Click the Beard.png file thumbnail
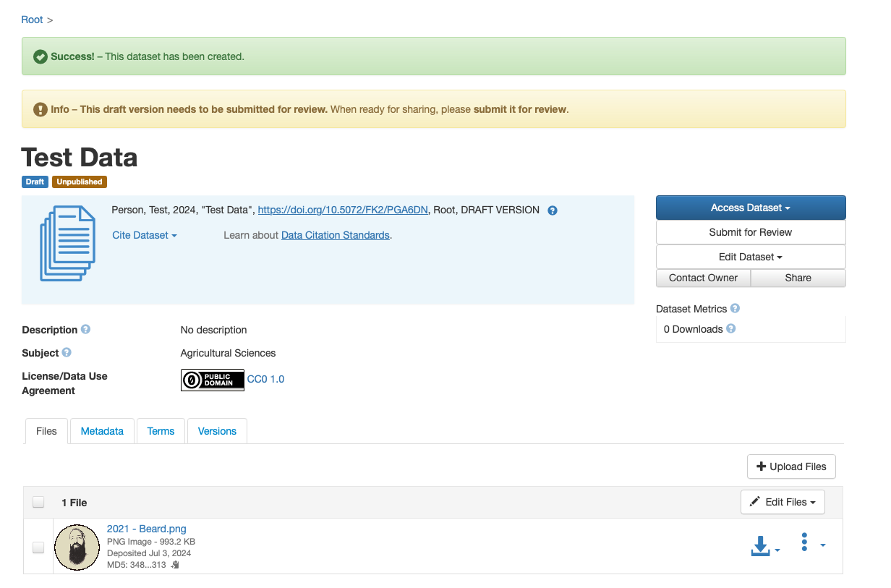Screen dimensions: 891x588 pos(77,547)
